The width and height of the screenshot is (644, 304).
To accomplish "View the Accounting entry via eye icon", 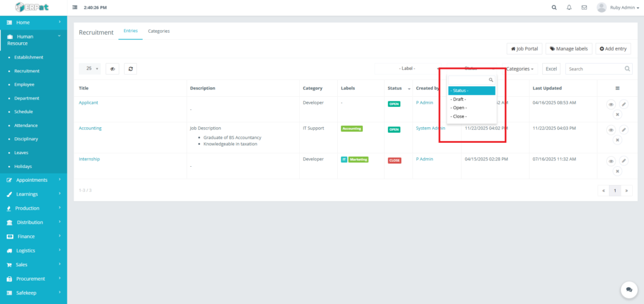I will [611, 130].
